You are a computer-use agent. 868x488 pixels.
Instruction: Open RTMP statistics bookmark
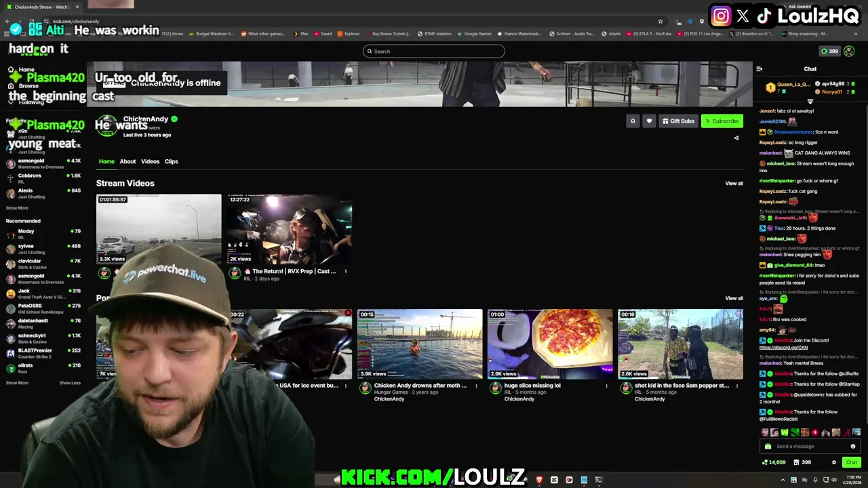435,34
